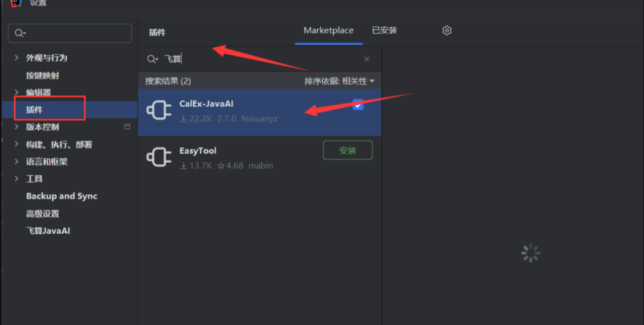This screenshot has width=644, height=325.
Task: Expand the 外观与行为 settings section
Action: pyautogui.click(x=17, y=57)
